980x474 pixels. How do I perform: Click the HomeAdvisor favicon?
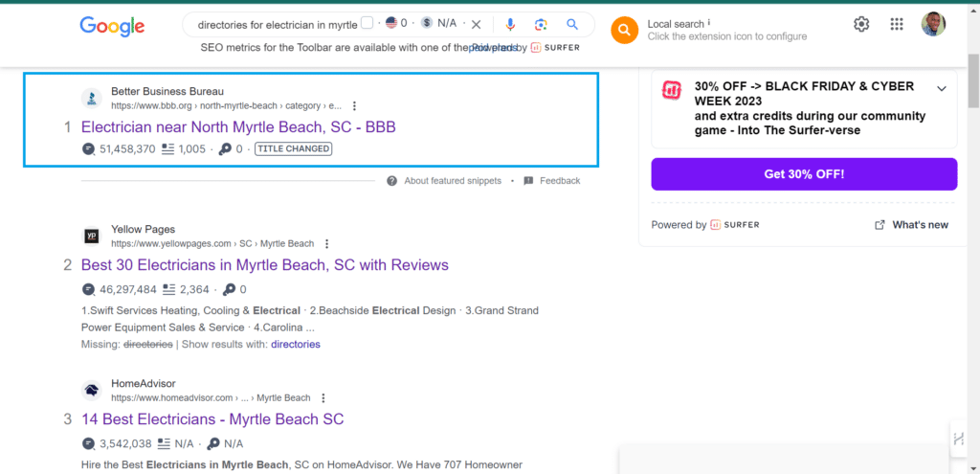[x=91, y=390]
